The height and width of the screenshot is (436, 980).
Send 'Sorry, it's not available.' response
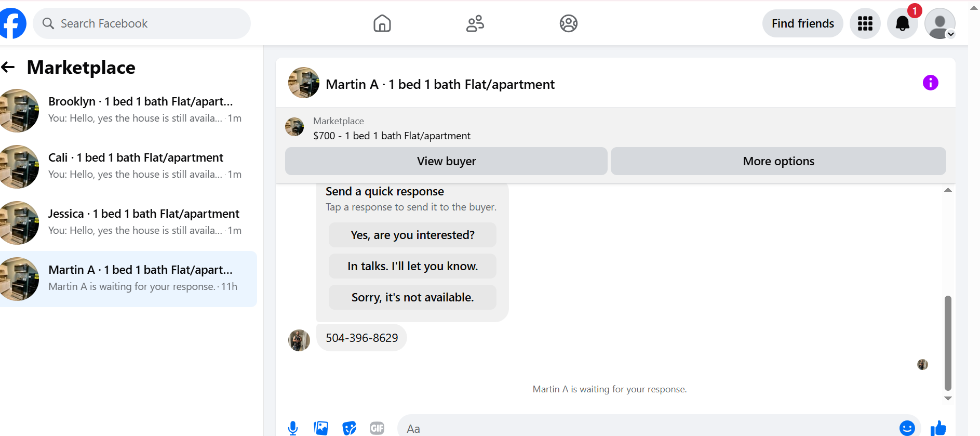412,297
